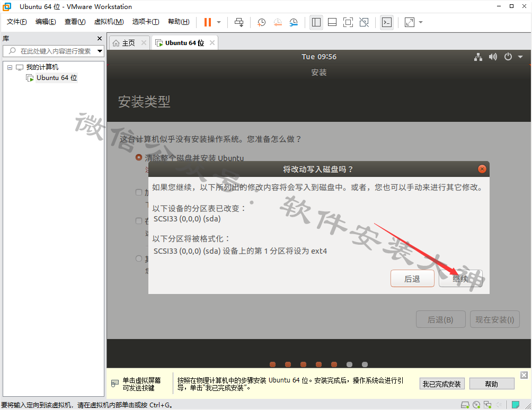Close the 主页 tab
The height and width of the screenshot is (410, 532).
pos(144,43)
